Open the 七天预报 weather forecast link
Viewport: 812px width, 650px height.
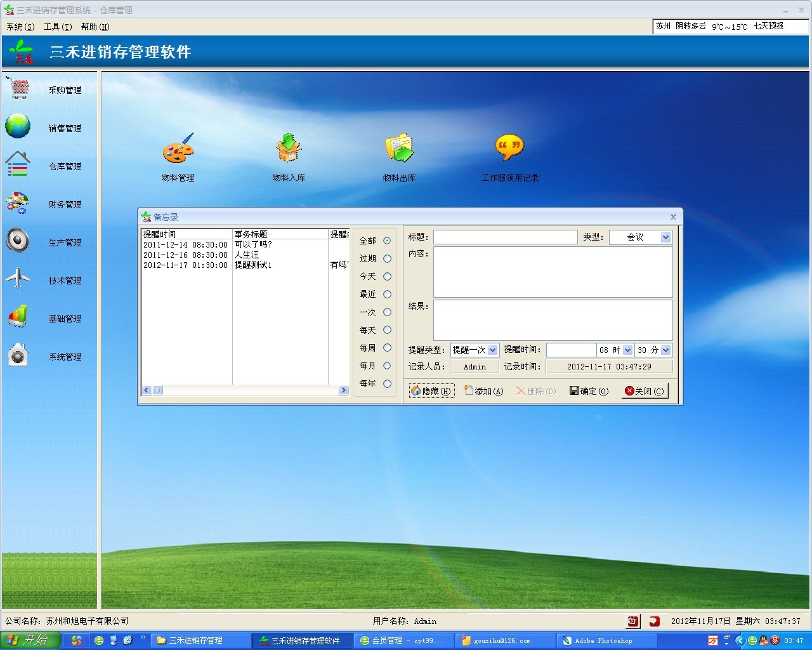768,26
